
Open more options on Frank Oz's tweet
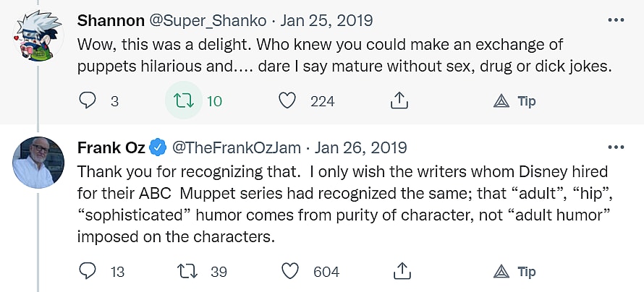pos(616,147)
